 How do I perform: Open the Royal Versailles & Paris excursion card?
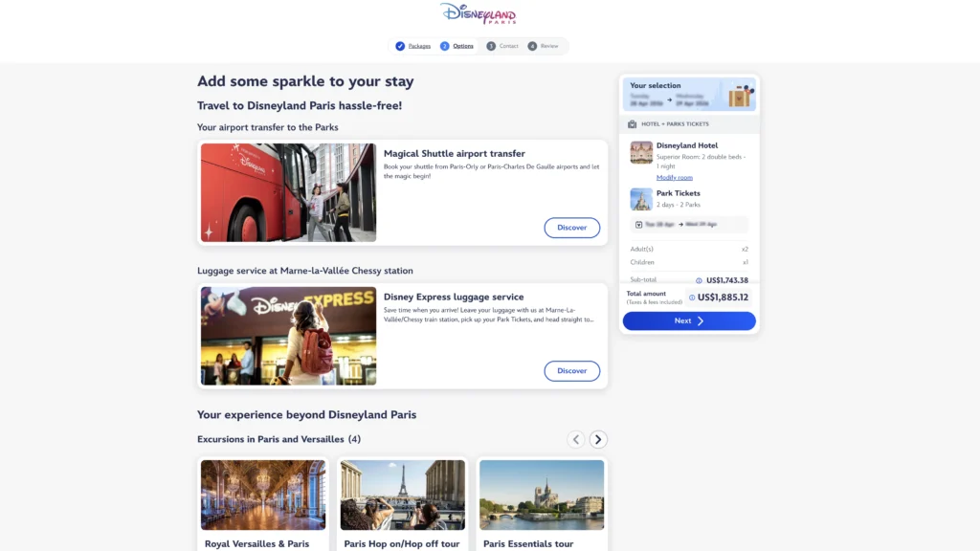click(262, 502)
